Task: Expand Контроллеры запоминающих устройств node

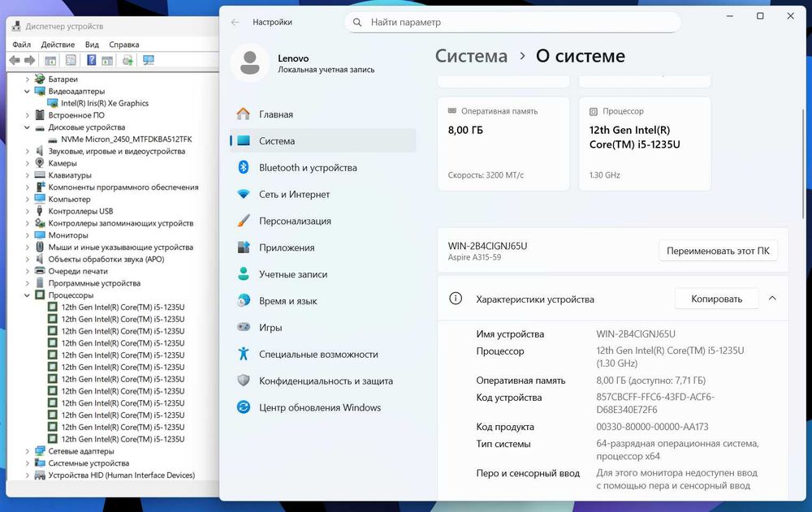Action: pyautogui.click(x=28, y=223)
